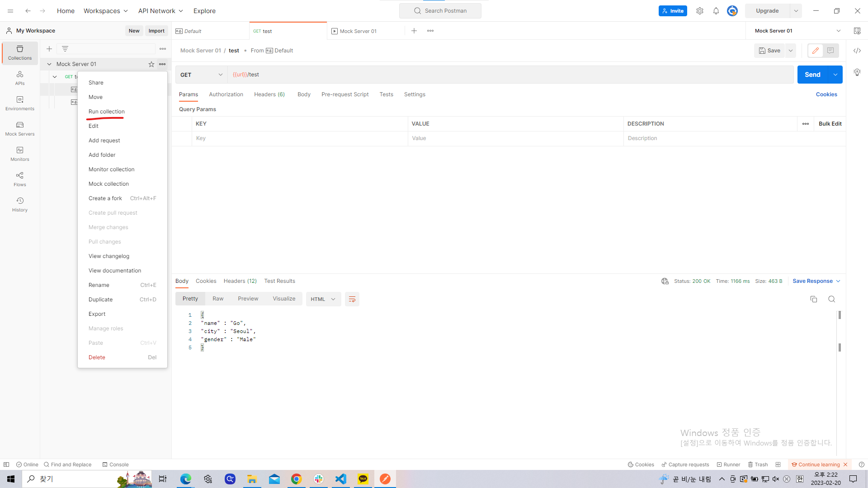Screen dimensions: 868x488
Task: Open the Monitors sidebar section
Action: (20, 154)
